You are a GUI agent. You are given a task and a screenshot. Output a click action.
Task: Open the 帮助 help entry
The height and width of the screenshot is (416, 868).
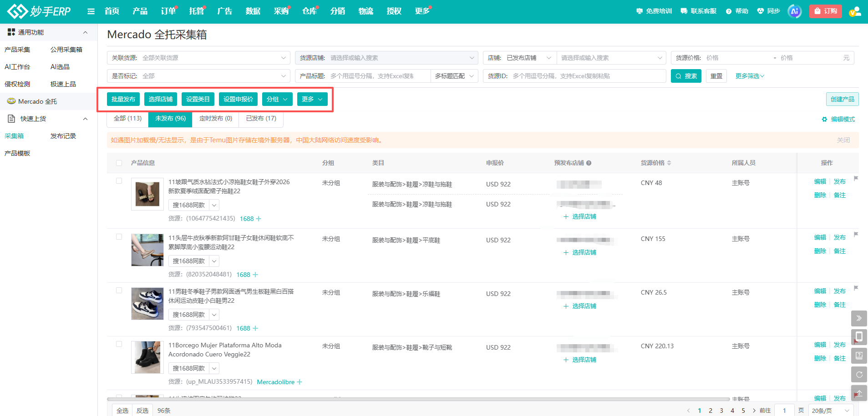737,11
